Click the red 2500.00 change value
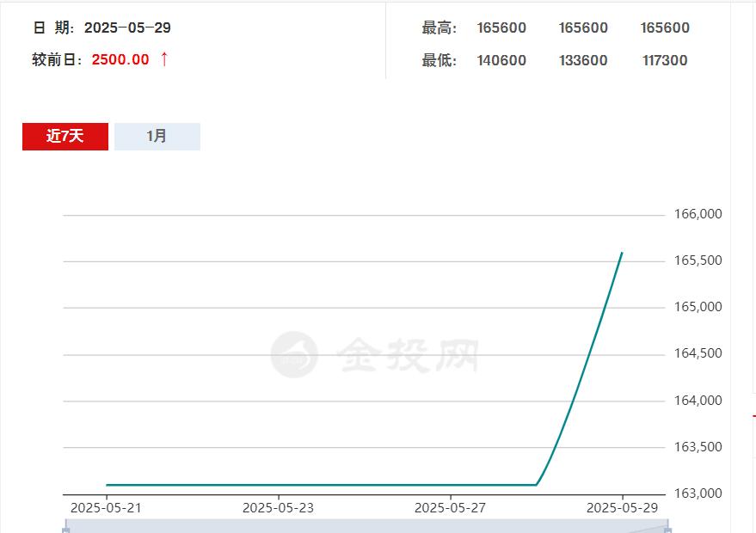Image resolution: width=756 pixels, height=533 pixels. (120, 59)
